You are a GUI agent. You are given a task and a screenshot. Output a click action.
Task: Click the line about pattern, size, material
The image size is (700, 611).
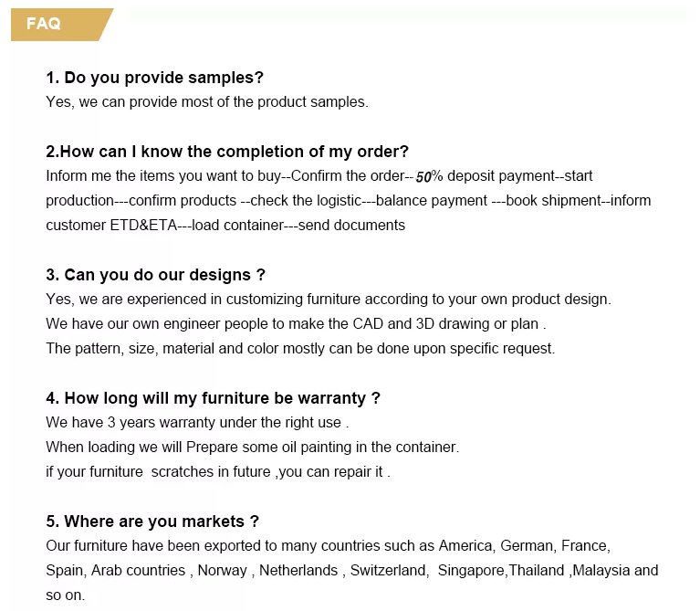click(x=300, y=348)
